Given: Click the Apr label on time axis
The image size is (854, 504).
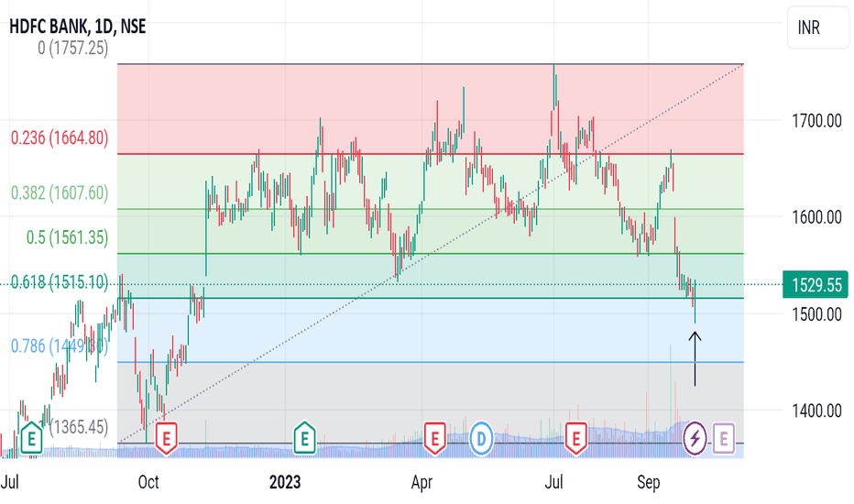Looking at the screenshot, I should coord(422,482).
